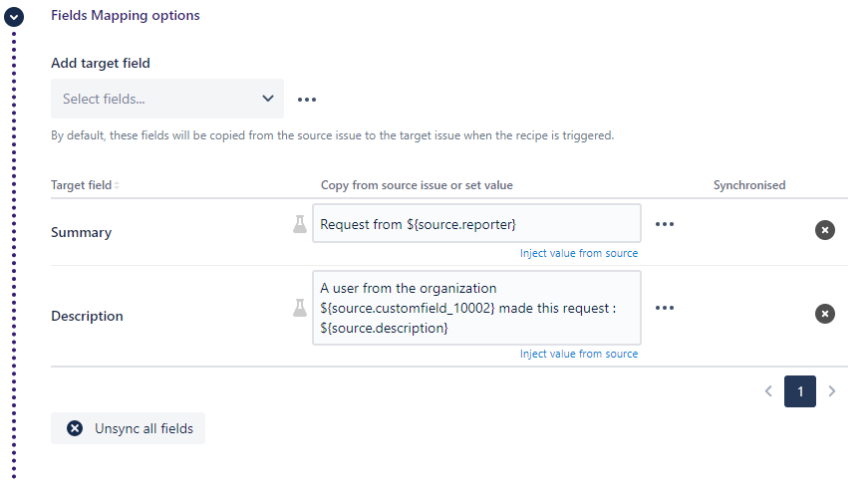
Task: Go to next page in pagination
Action: [832, 391]
